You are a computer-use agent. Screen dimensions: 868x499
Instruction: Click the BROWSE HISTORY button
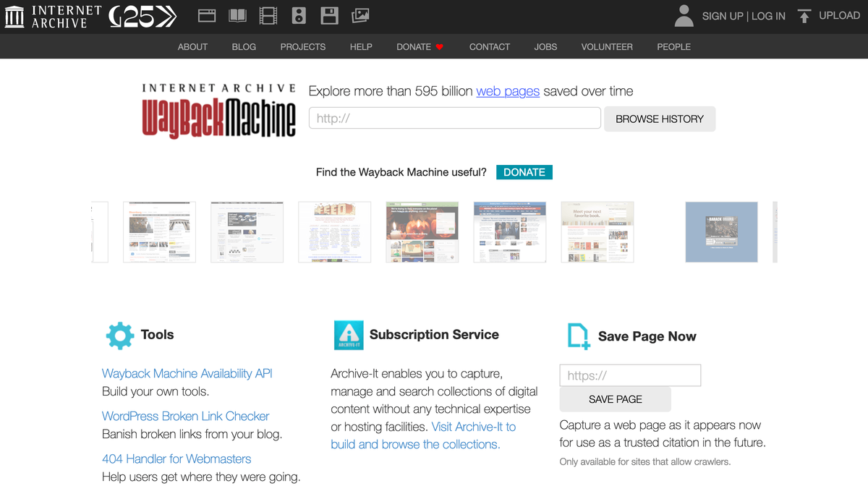(x=660, y=119)
